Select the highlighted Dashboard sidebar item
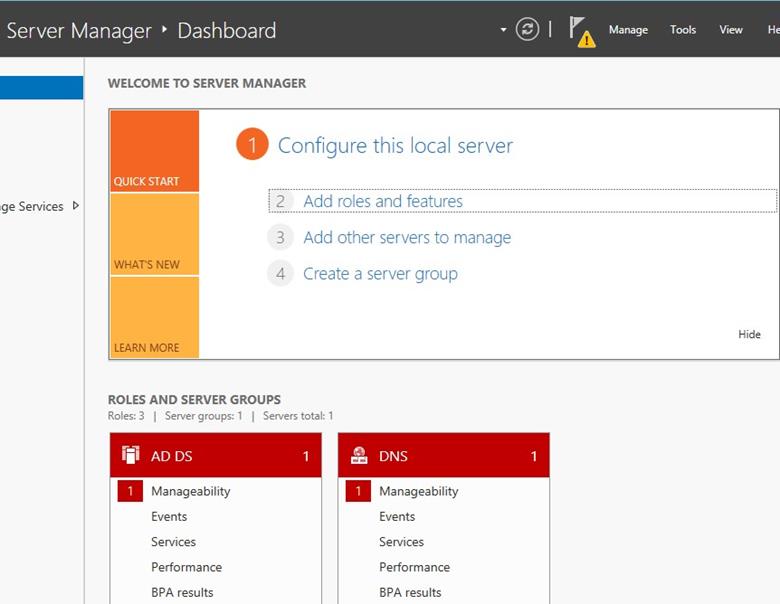 (41, 88)
